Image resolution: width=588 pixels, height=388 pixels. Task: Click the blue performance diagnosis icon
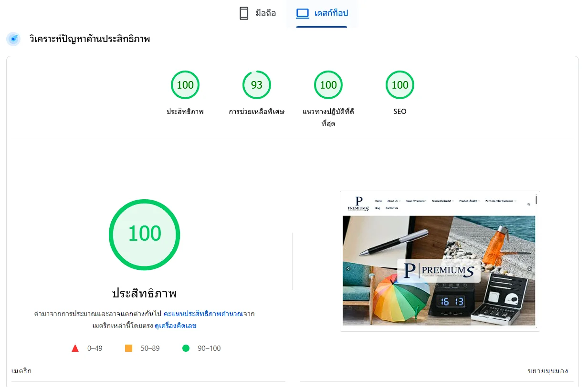point(13,39)
